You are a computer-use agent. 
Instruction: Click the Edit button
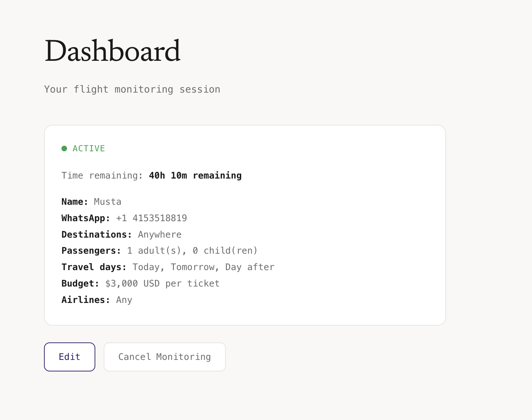(69, 357)
